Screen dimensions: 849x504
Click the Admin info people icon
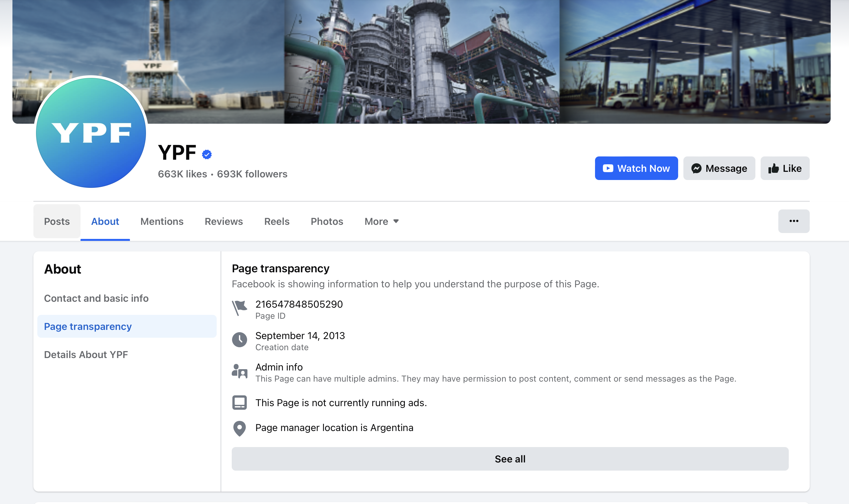click(x=240, y=371)
